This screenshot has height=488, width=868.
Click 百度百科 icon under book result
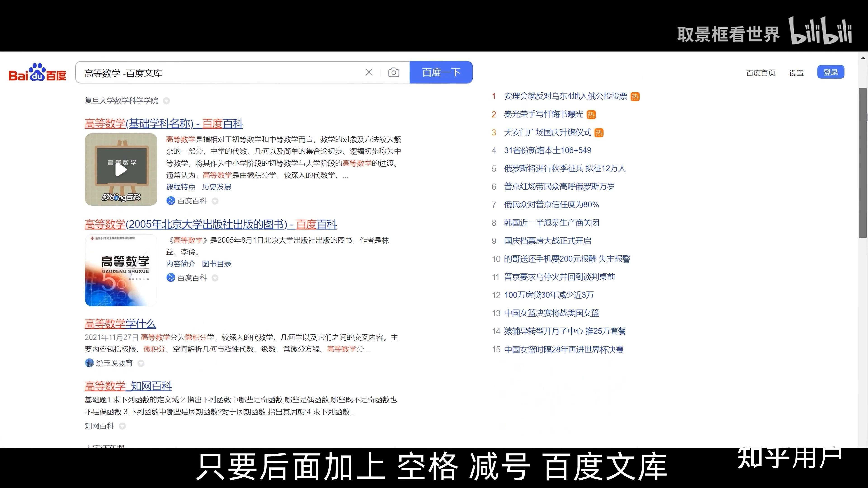click(170, 278)
